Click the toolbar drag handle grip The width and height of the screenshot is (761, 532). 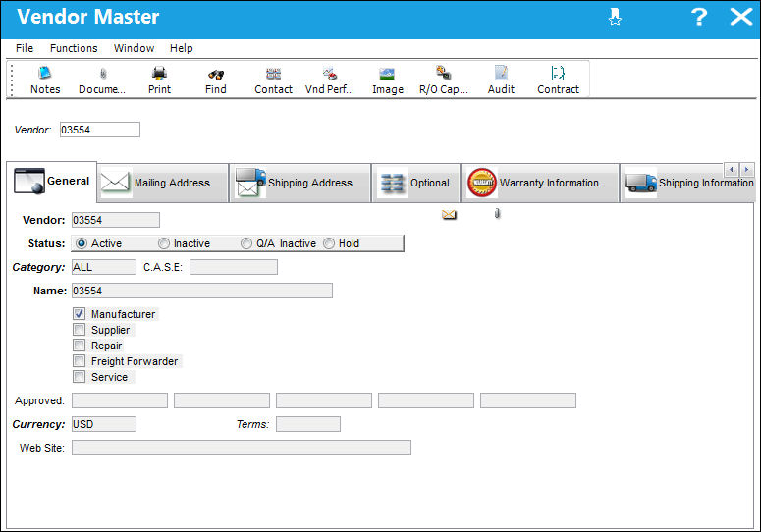coord(12,80)
